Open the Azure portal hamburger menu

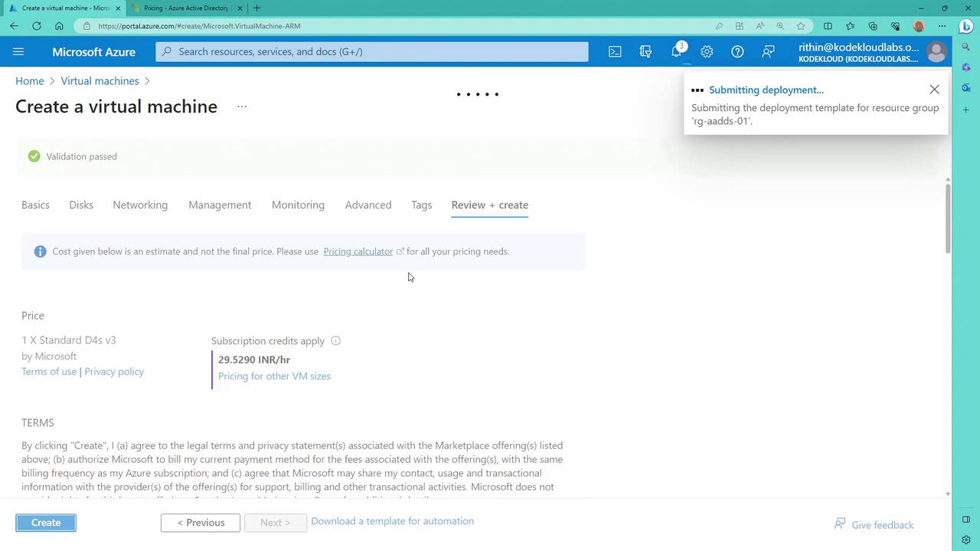point(18,51)
